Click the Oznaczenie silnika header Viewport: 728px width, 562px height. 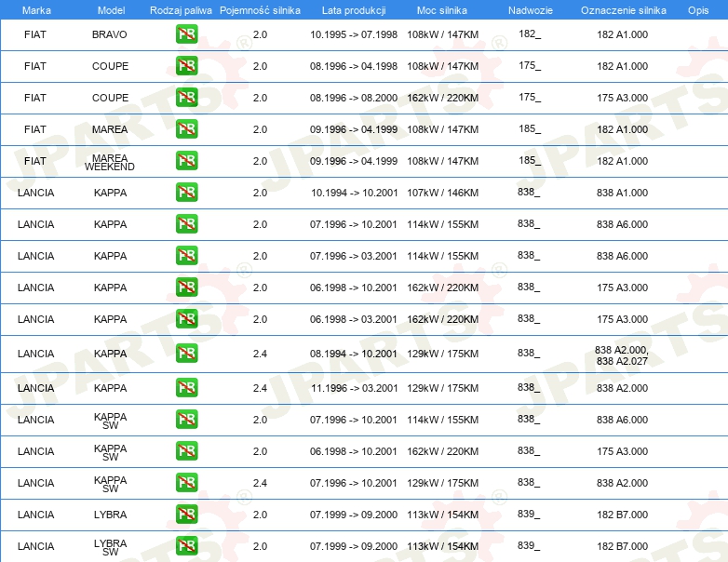click(623, 10)
